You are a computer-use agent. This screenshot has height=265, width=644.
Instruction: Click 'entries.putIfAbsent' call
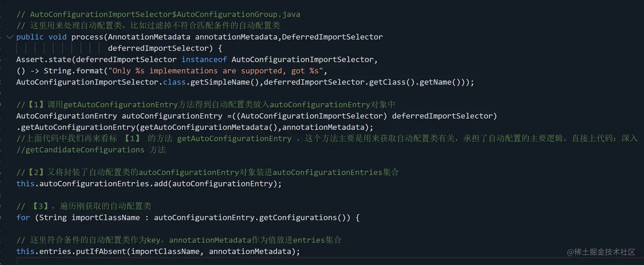click(83, 251)
